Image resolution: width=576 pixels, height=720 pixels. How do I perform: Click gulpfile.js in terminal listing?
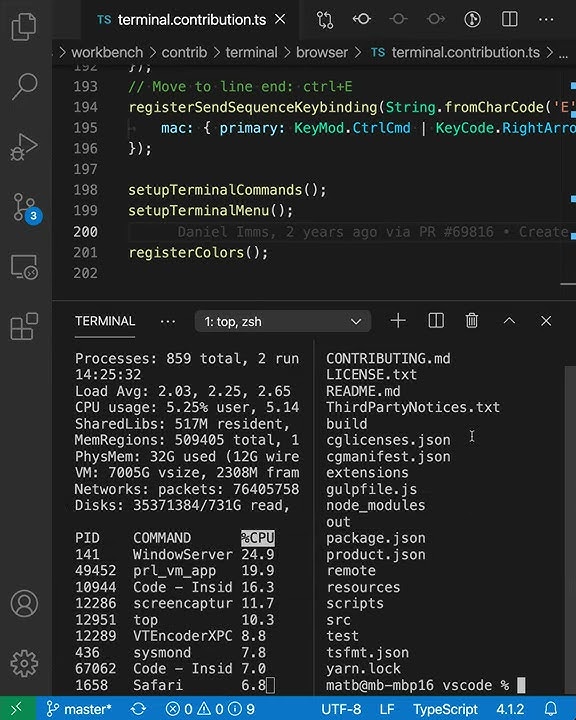tap(372, 489)
